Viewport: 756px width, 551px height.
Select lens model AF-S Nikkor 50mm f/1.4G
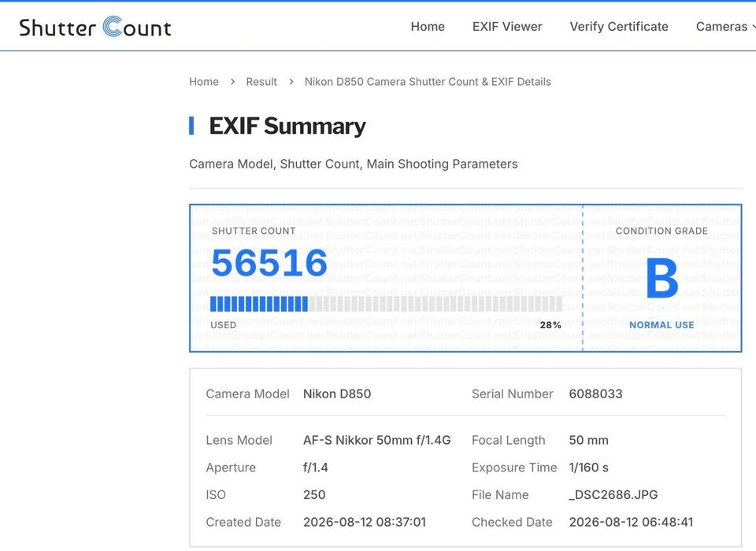[x=376, y=440]
